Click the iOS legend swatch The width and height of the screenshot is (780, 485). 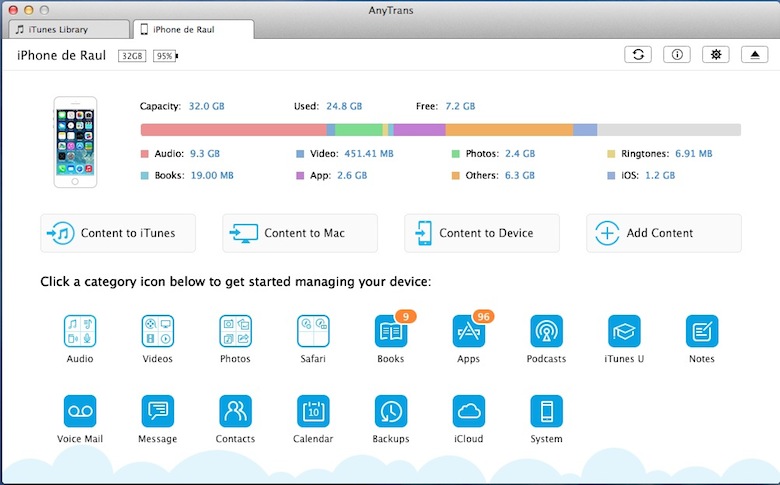point(611,176)
